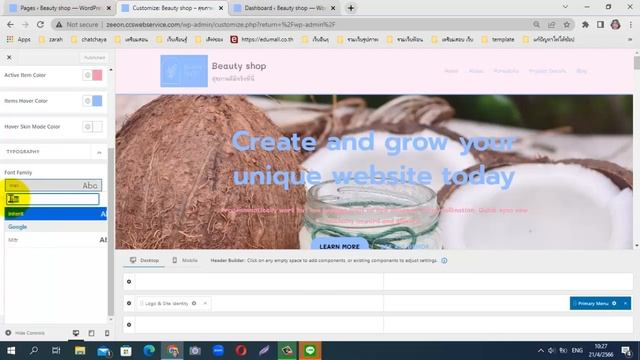Open the Font Family dropdown box
The image size is (640, 360).
(53, 186)
